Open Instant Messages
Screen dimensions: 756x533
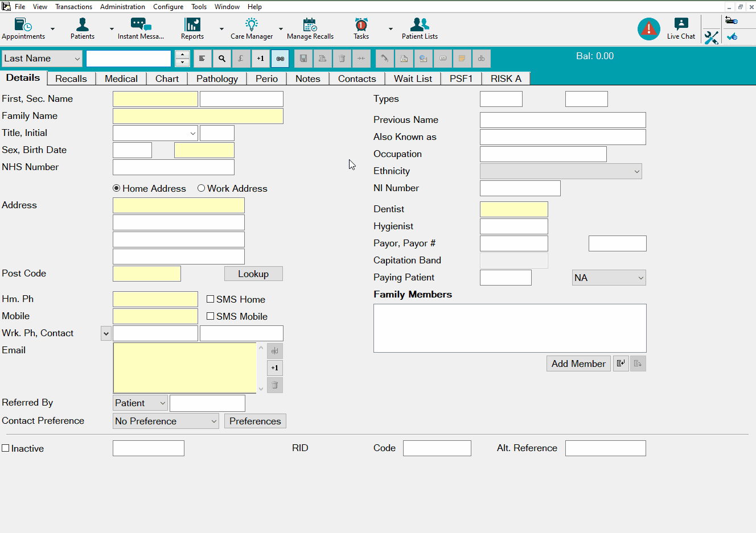click(x=141, y=28)
